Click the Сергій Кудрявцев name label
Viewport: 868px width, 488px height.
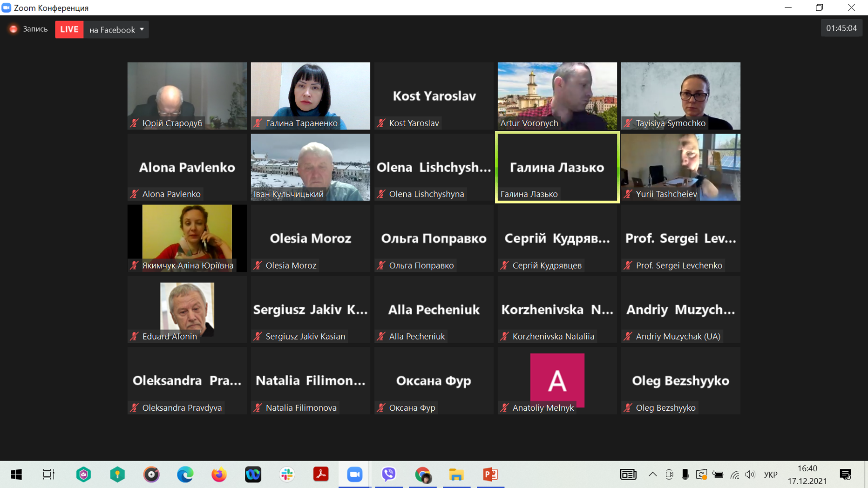pos(547,265)
